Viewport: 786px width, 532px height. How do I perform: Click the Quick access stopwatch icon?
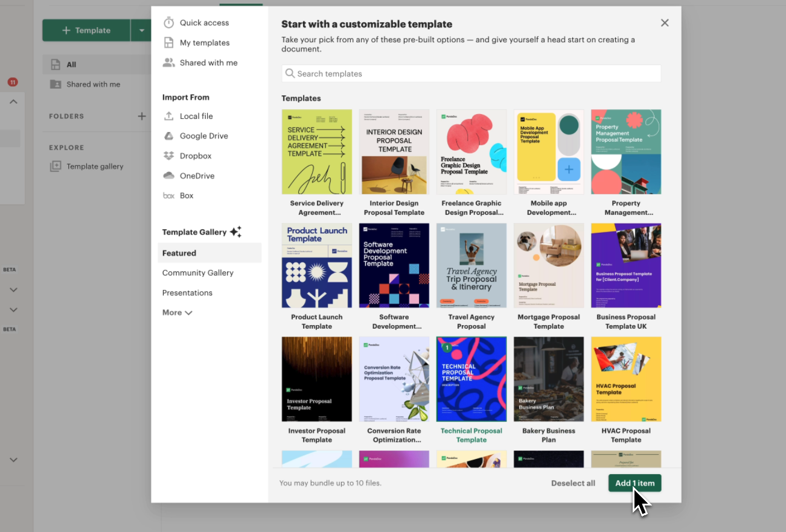coord(169,23)
